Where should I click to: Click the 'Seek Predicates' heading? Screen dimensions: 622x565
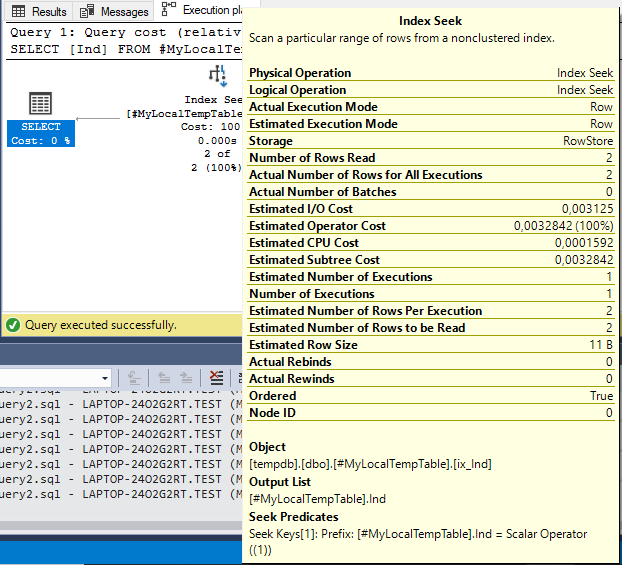point(294,517)
